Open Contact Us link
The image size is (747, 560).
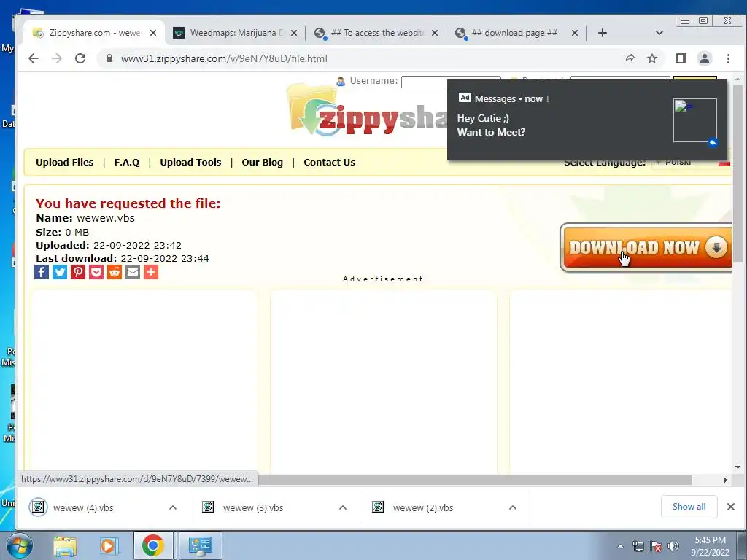point(330,163)
